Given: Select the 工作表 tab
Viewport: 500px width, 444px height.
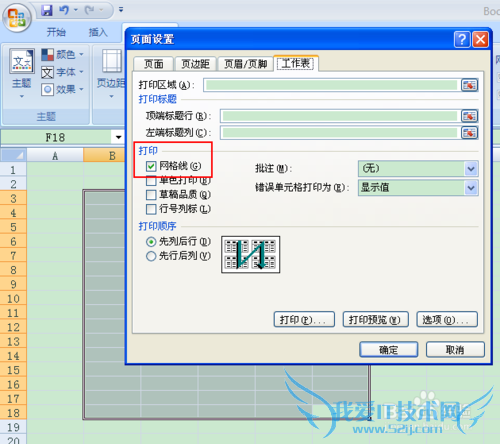Looking at the screenshot, I should tap(296, 63).
